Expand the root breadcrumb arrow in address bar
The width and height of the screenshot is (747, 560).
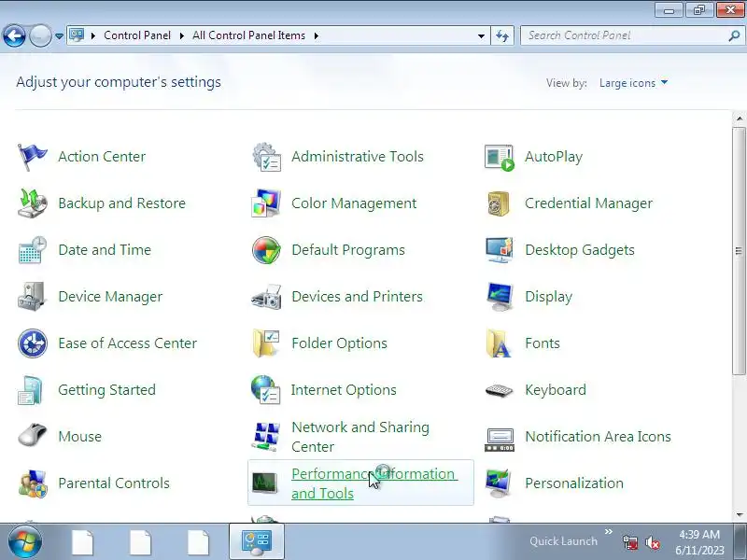click(92, 35)
